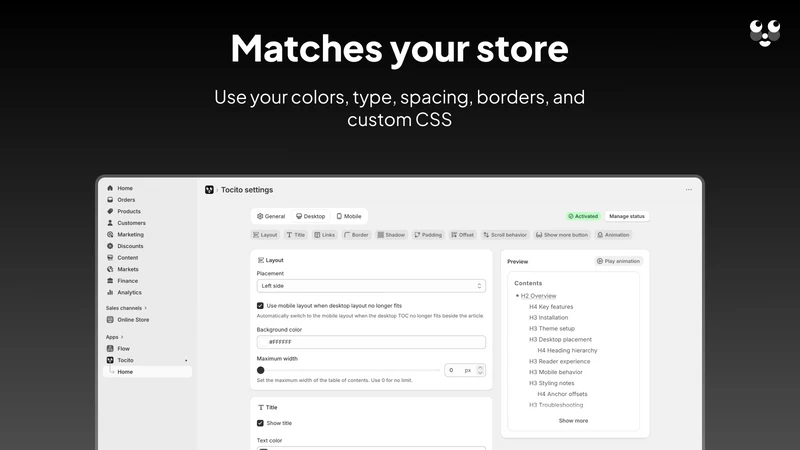This screenshot has height=450, width=800.
Task: Switch to the Mobile tab
Action: point(349,216)
